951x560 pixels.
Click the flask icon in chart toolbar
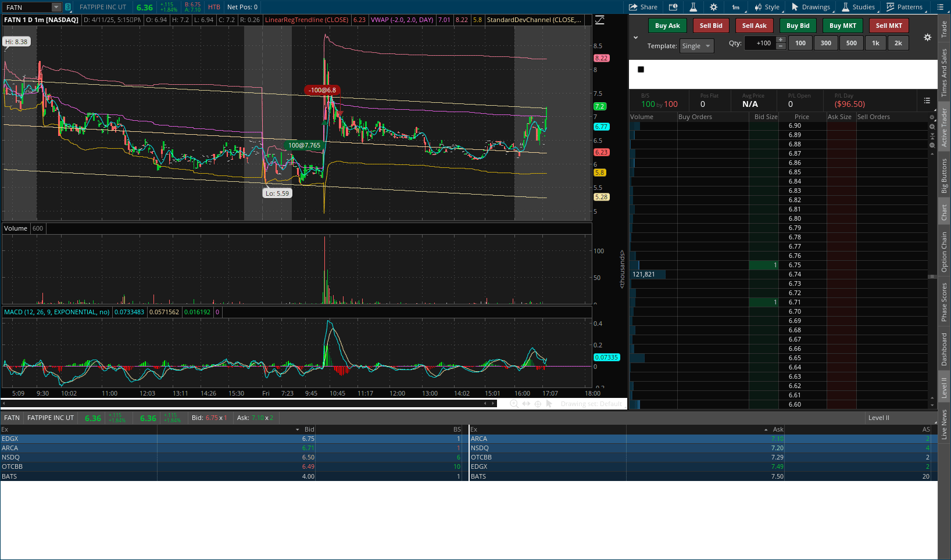pos(693,7)
